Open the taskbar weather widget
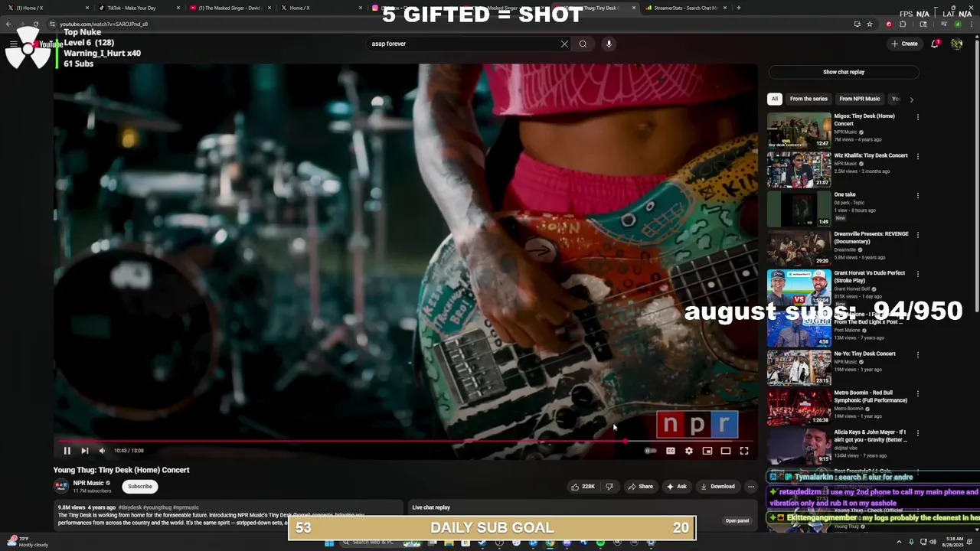Viewport: 980px width, 551px height. pos(28,542)
